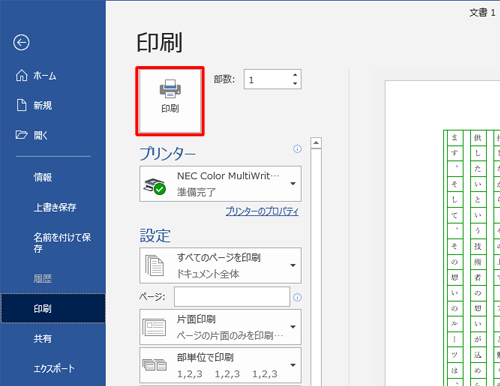
Task: Go to 情報 in the sidebar
Action: click(x=42, y=177)
